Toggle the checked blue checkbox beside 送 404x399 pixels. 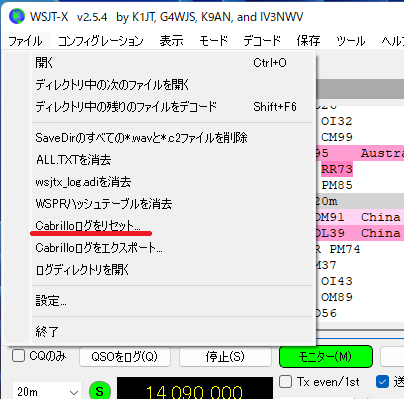[382, 381]
